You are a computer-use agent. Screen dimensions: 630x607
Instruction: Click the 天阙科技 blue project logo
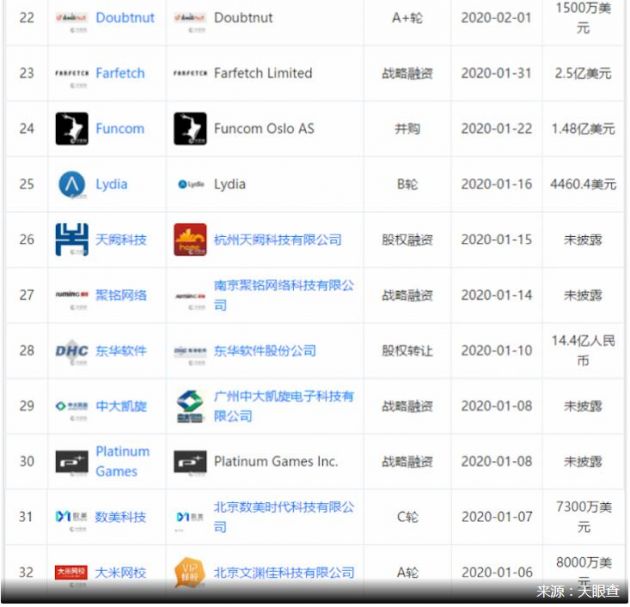[x=72, y=239]
